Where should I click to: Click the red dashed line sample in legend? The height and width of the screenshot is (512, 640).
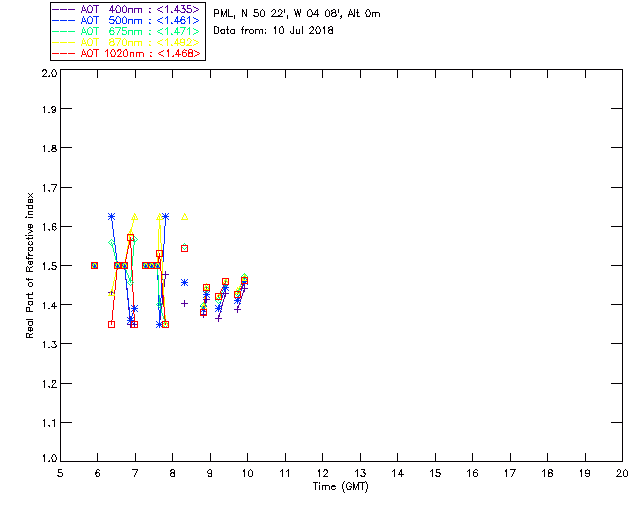tap(64, 53)
